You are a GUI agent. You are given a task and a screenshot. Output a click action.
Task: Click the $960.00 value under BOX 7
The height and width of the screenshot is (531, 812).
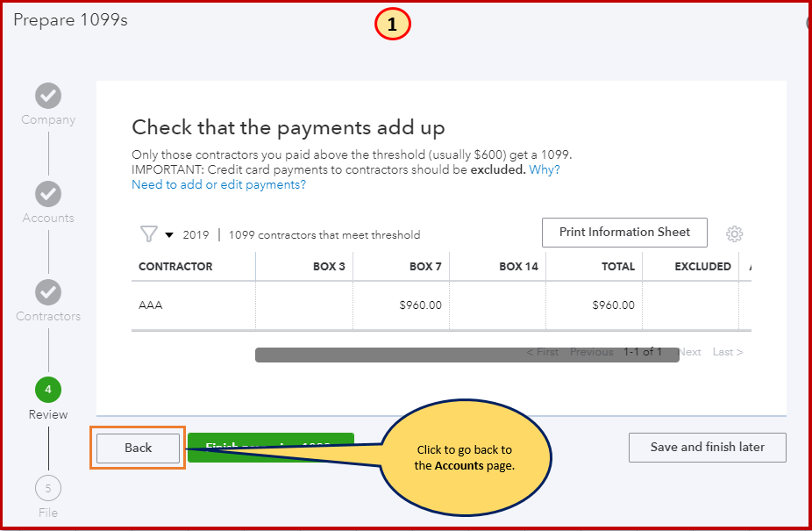tap(420, 305)
